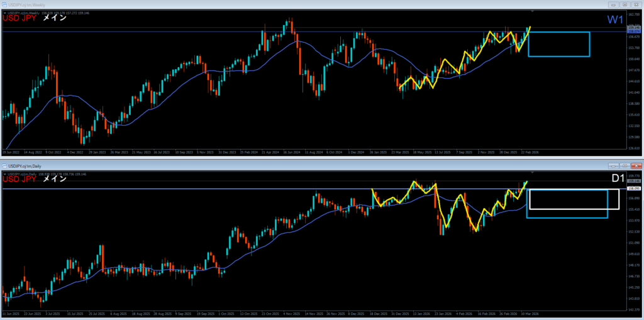Click the 16 Jun 2024 date on Weekly time axis
The height and width of the screenshot is (320, 644).
pos(293,152)
